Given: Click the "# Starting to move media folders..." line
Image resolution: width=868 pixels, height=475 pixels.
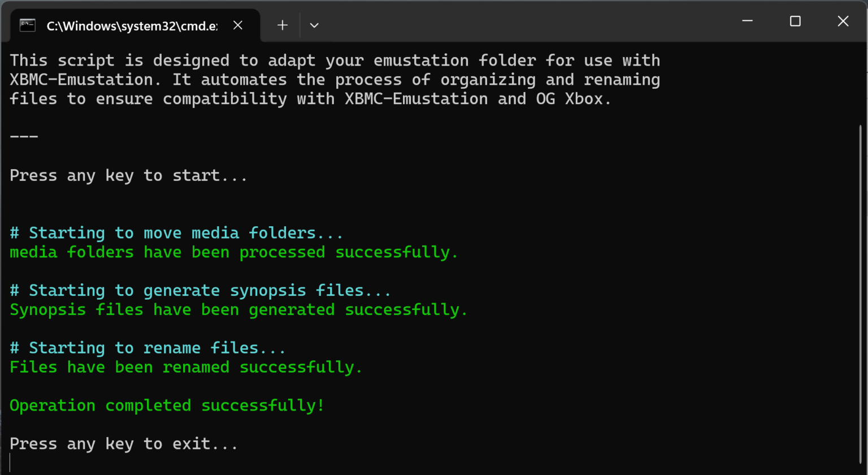Looking at the screenshot, I should click(x=176, y=233).
